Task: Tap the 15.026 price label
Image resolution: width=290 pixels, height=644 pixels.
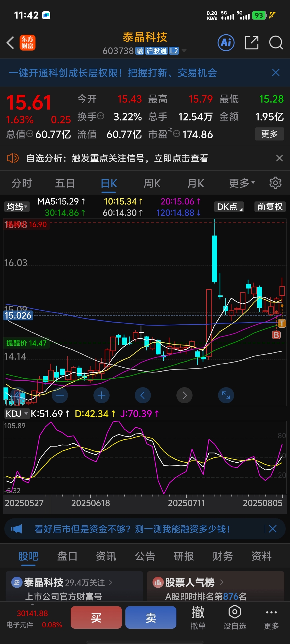Action: coord(18,315)
